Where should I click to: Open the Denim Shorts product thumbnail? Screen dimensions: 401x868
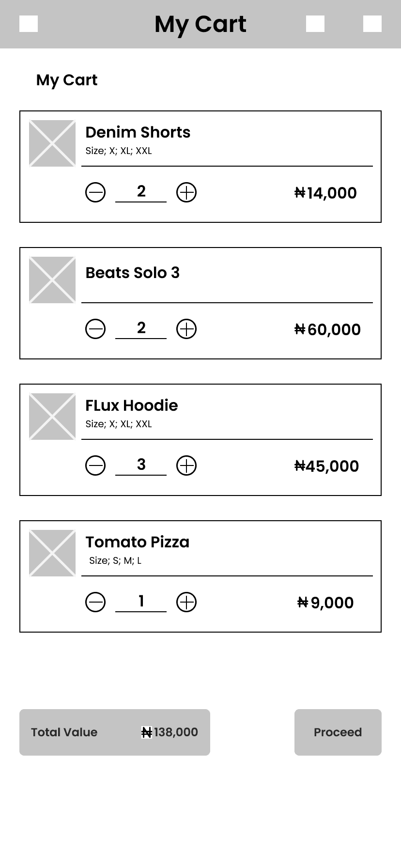tap(52, 143)
